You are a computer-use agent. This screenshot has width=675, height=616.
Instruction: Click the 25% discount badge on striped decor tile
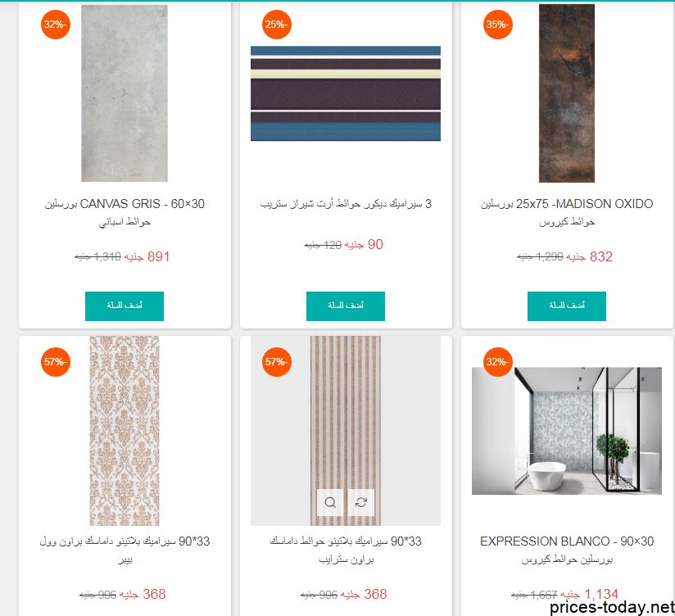pyautogui.click(x=276, y=25)
